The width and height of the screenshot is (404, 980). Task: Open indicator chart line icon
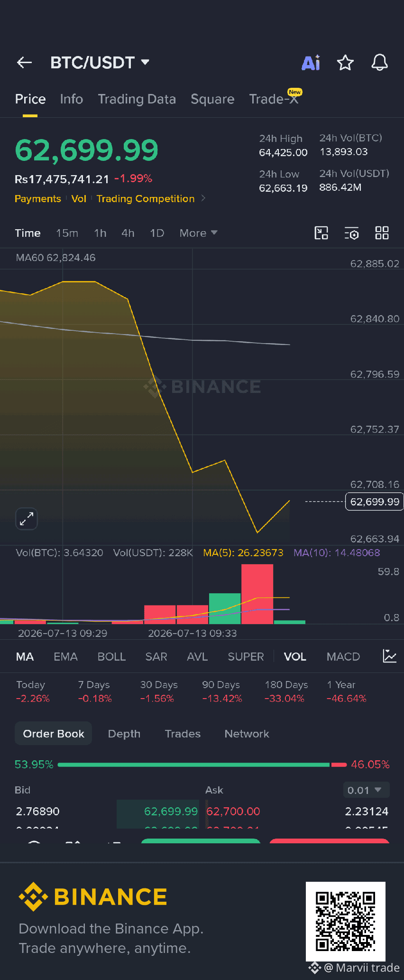point(389,656)
